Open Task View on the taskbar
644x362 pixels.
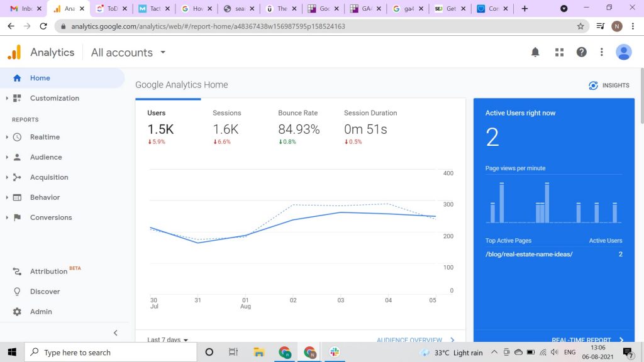[x=233, y=352]
